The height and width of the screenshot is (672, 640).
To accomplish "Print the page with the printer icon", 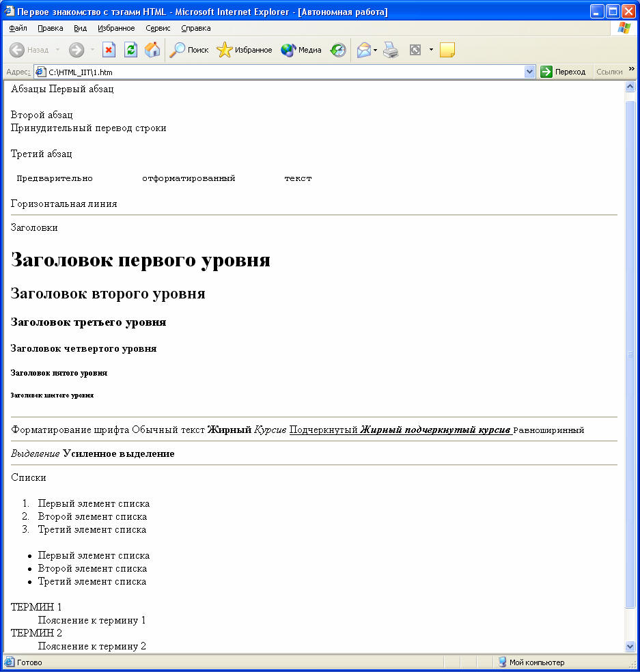I will tap(391, 50).
